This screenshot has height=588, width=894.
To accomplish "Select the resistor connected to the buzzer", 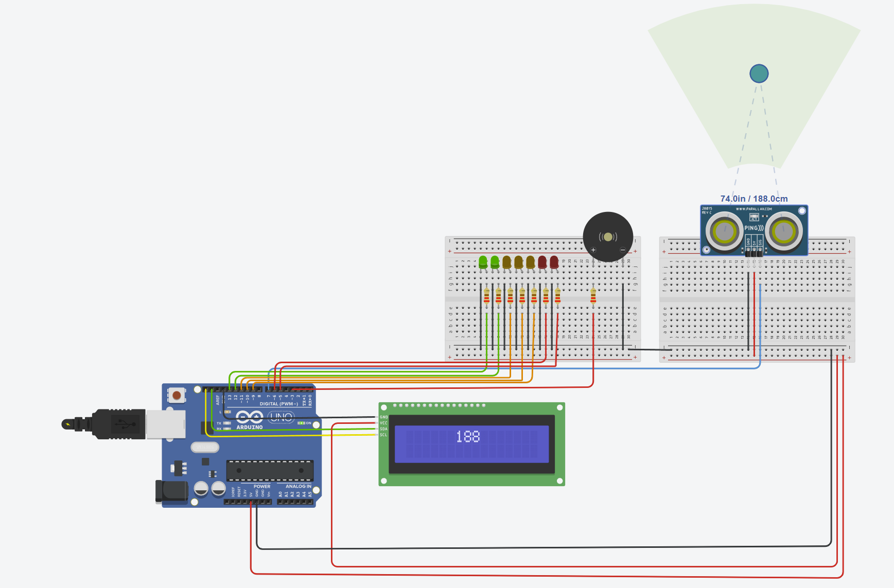I will 593,296.
